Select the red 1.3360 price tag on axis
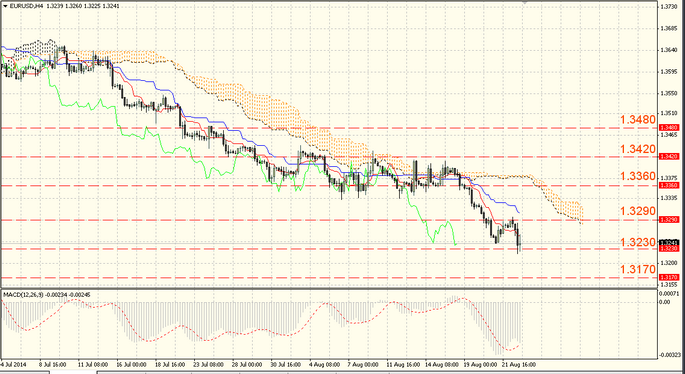 668,185
